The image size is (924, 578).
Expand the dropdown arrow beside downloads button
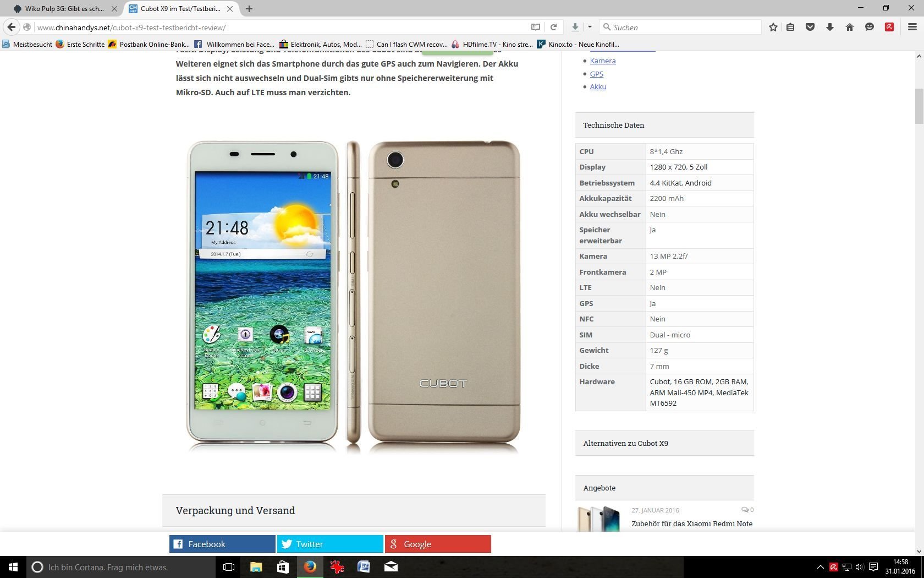pos(590,27)
